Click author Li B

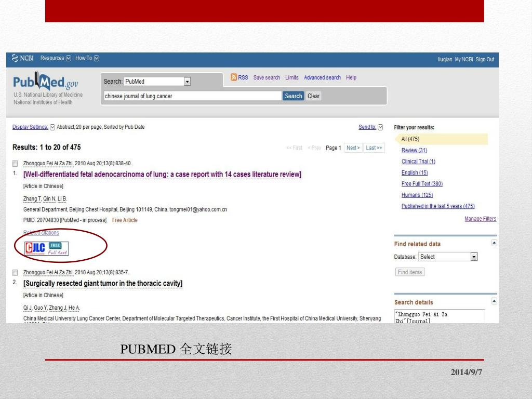[62, 199]
